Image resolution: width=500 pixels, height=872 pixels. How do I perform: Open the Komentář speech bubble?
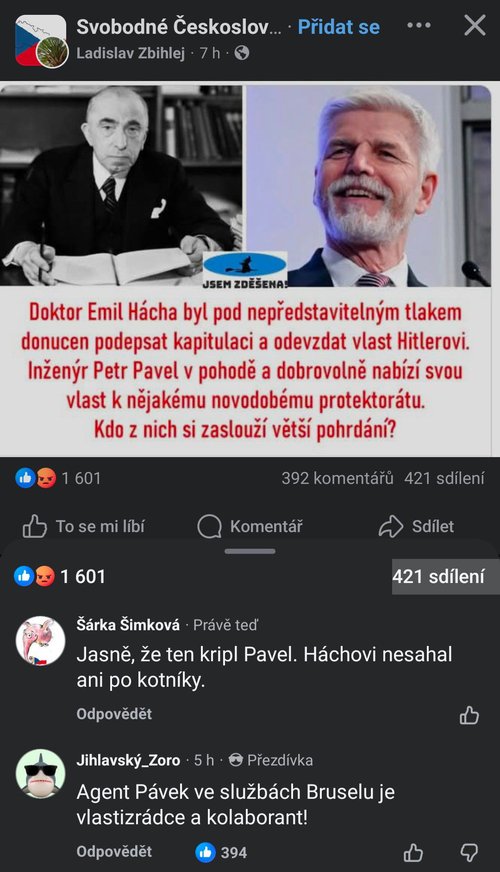(x=250, y=526)
